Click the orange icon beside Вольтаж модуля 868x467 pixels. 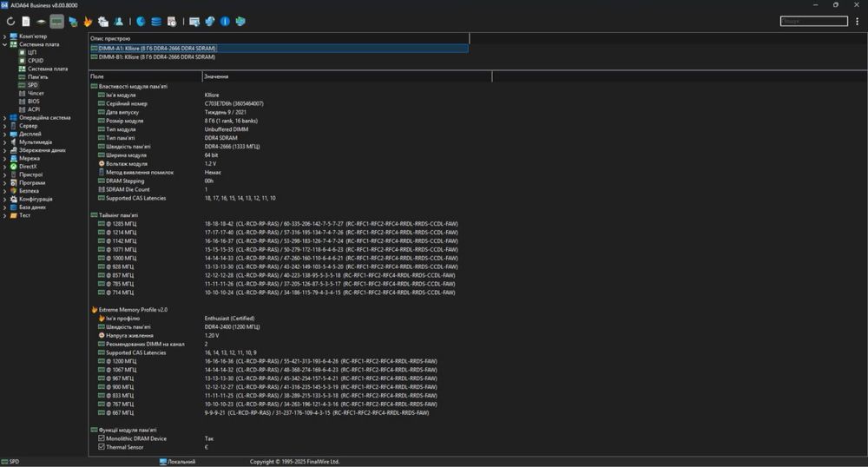(102, 164)
